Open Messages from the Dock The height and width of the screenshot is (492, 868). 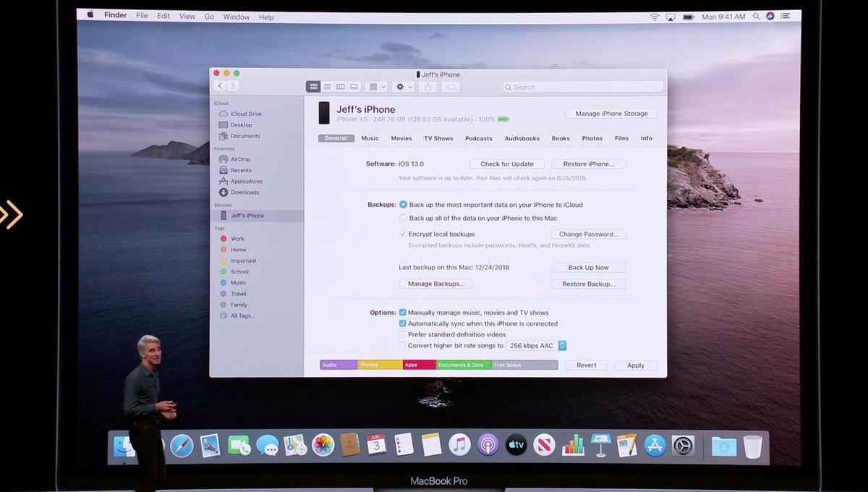pyautogui.click(x=267, y=445)
